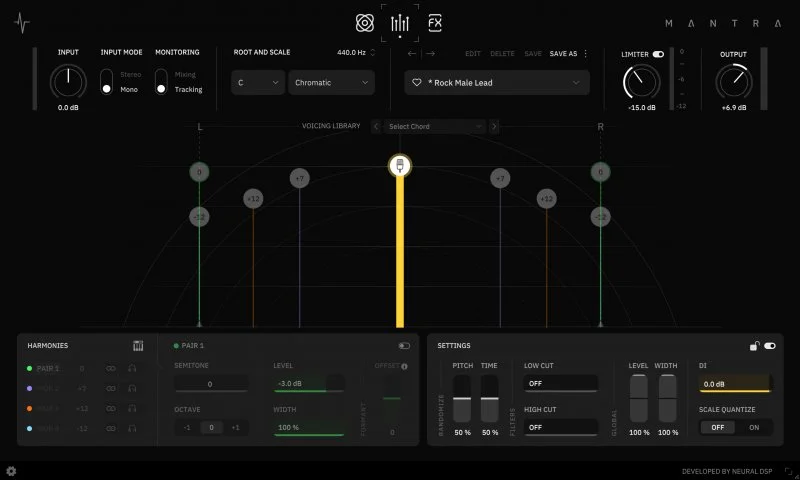
Task: Adjust the Output level knob
Action: (x=734, y=82)
